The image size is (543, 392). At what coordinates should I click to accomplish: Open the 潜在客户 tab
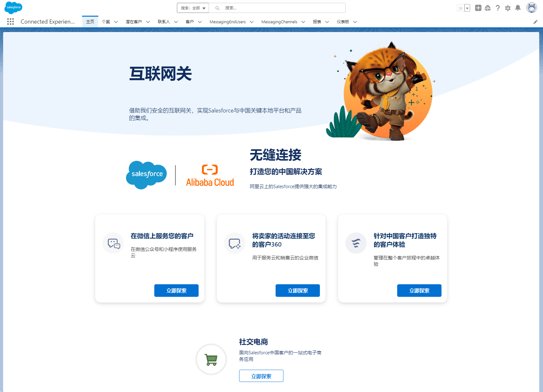(x=134, y=22)
